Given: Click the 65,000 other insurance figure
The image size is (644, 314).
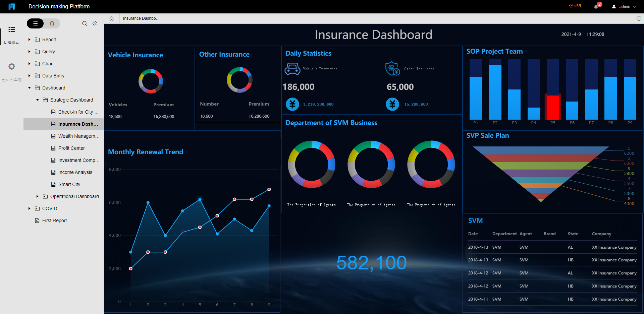Looking at the screenshot, I should (400, 87).
